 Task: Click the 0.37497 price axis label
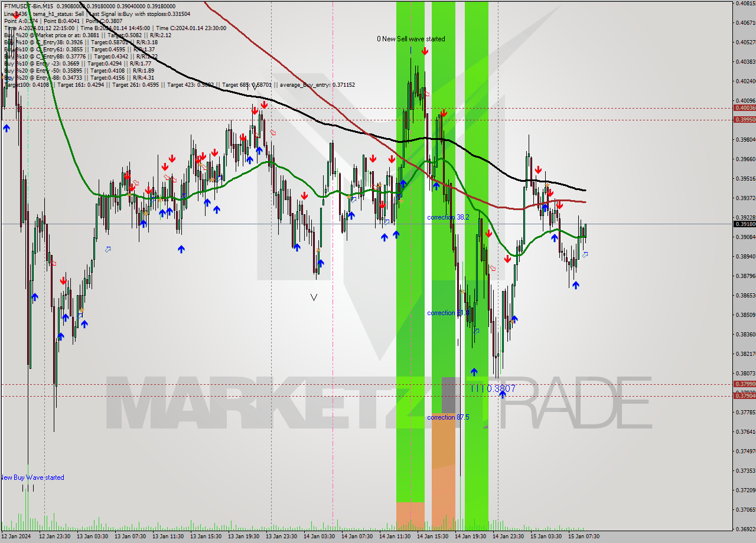(745, 451)
